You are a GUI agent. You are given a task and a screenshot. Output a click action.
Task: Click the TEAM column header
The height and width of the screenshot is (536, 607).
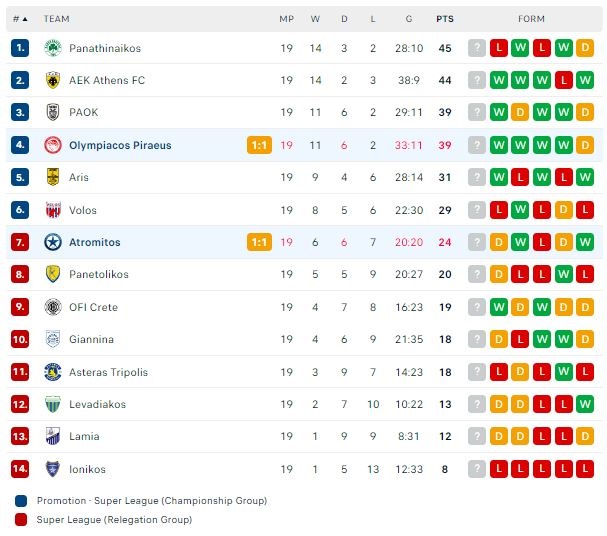(x=57, y=19)
